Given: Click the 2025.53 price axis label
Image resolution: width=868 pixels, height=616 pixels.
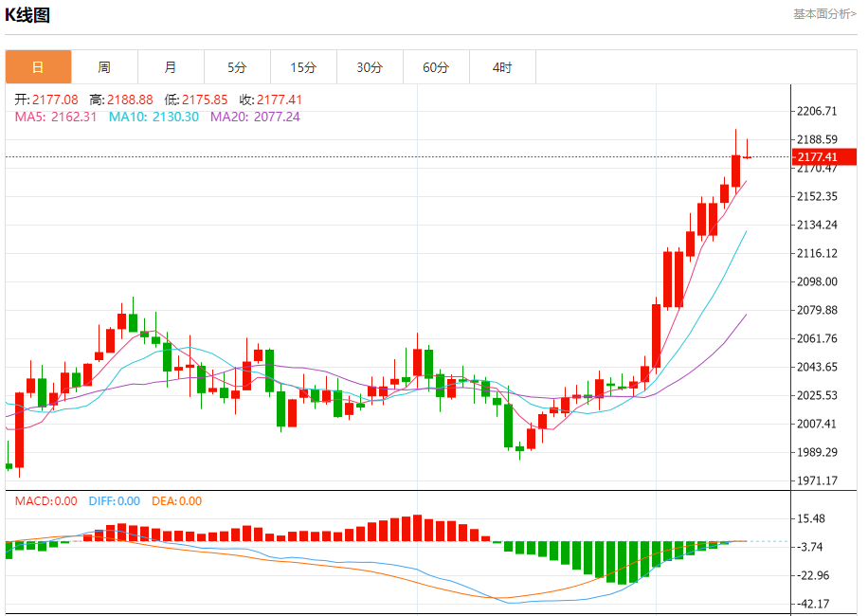Looking at the screenshot, I should [817, 395].
